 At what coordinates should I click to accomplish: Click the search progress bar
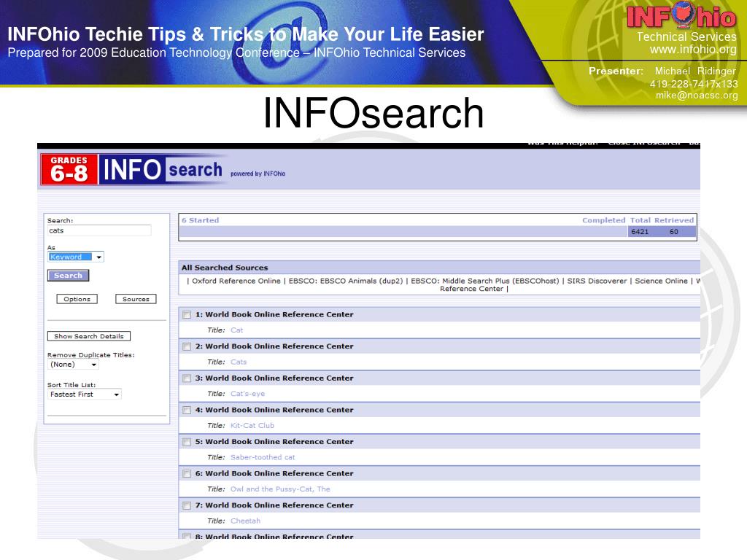[404, 232]
